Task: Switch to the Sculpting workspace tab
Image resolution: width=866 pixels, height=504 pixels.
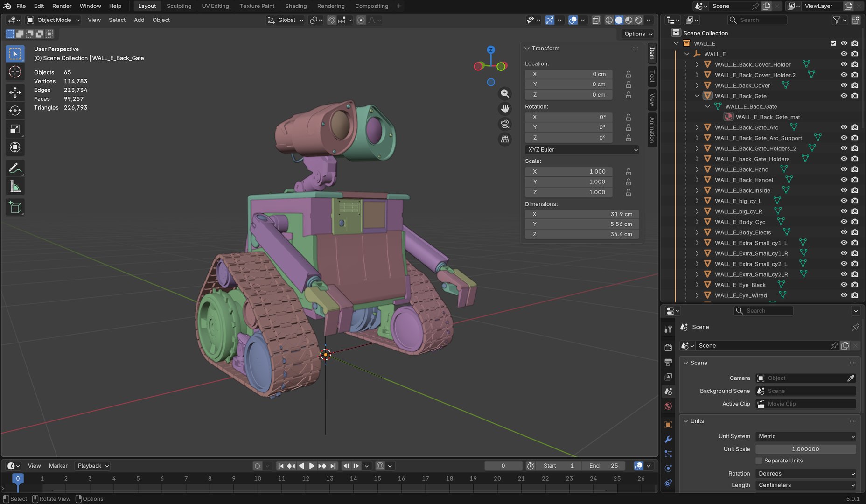Action: 179,6
